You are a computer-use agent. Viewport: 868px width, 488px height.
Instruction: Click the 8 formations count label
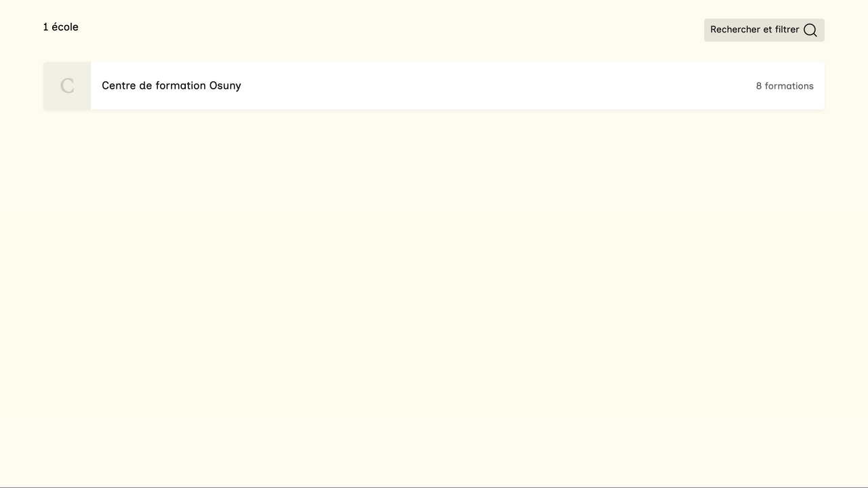(784, 86)
